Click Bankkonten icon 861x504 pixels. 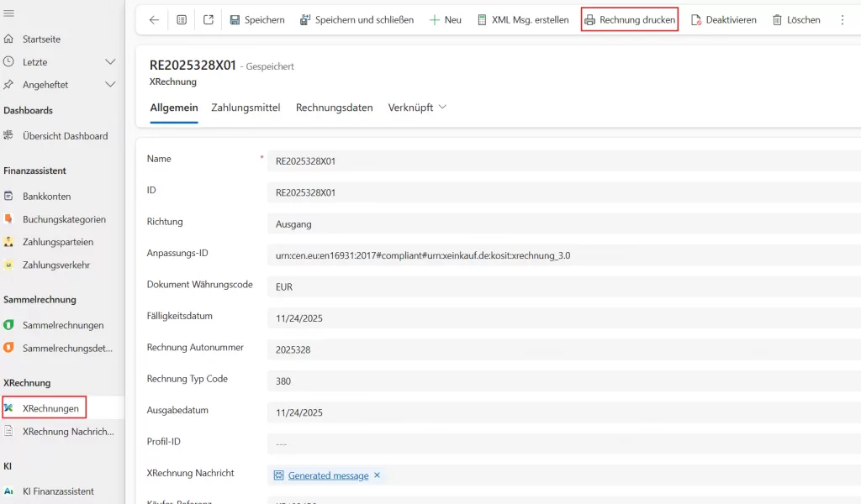point(8,196)
